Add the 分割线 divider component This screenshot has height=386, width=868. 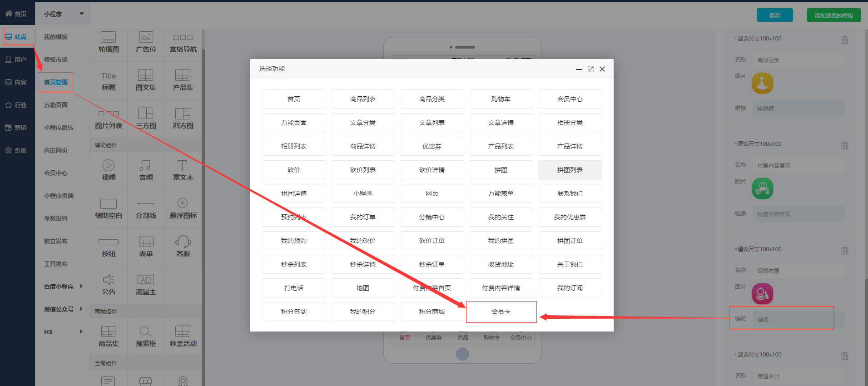click(146, 209)
